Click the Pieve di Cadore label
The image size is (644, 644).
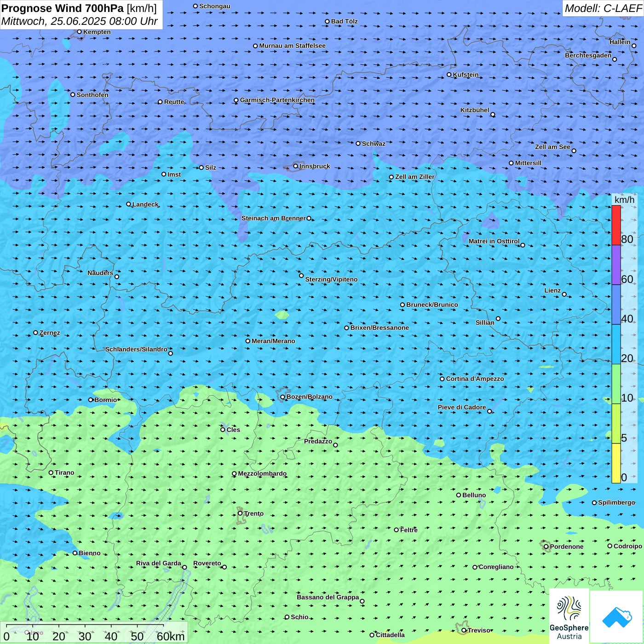pos(462,407)
